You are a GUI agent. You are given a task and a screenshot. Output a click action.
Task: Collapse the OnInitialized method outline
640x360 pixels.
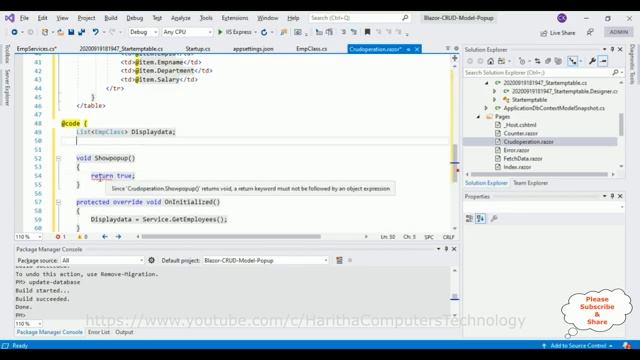58,202
